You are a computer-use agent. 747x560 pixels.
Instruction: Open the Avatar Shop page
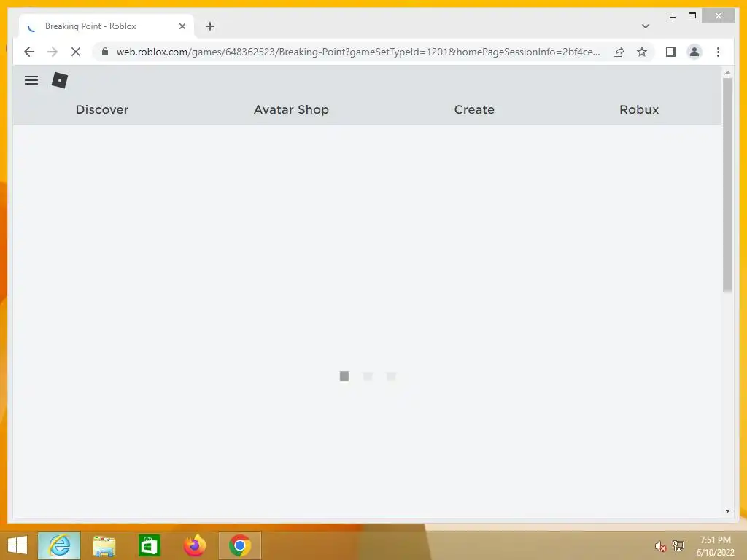[x=291, y=109]
